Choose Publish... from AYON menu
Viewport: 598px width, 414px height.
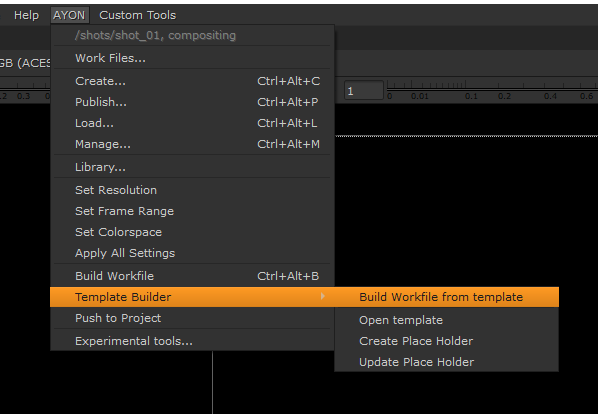(x=192, y=102)
